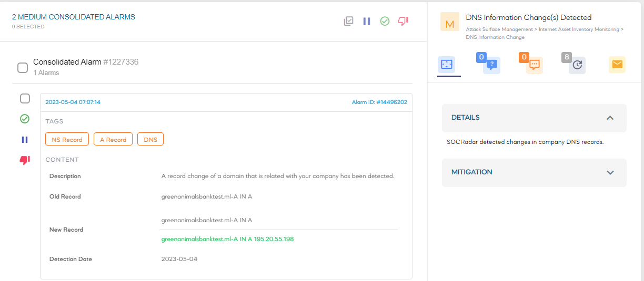Open the comments tab with 0 badge
The height and width of the screenshot is (281, 644).
(534, 65)
